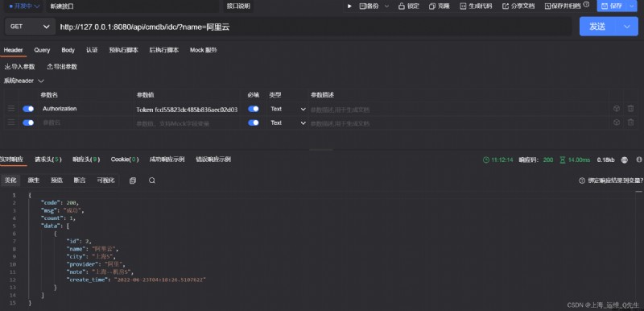The width and height of the screenshot is (644, 311).
Task: Click the import parameters link
Action: (x=19, y=67)
